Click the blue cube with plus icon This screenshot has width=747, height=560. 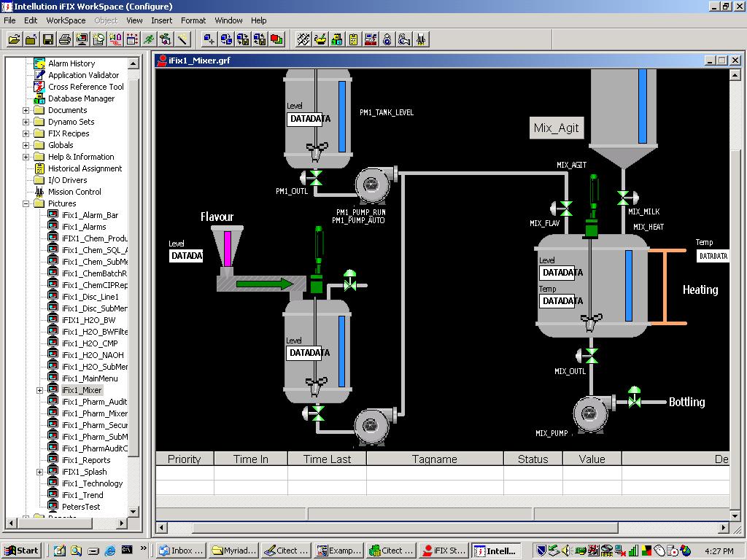[209, 39]
